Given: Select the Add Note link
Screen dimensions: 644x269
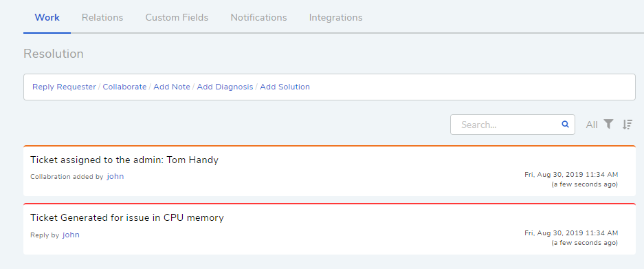Looking at the screenshot, I should (172, 87).
